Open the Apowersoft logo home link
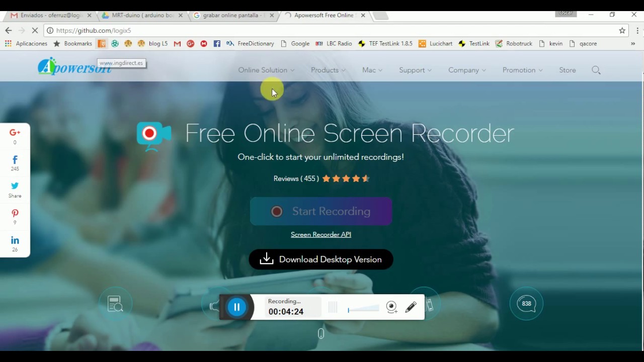The width and height of the screenshot is (644, 362). [x=74, y=67]
